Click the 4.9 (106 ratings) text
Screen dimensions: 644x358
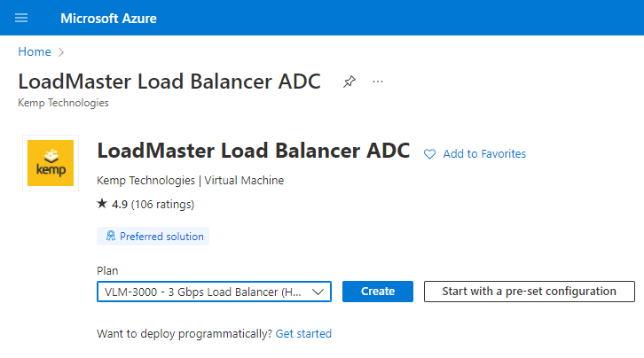[x=153, y=204]
